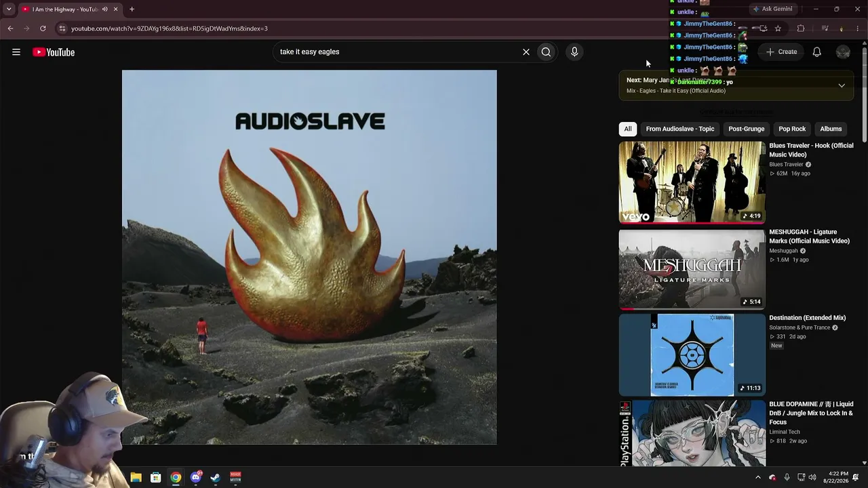Screen dimensions: 868x488
Task: Open YouTube notifications bell
Action: tap(817, 52)
